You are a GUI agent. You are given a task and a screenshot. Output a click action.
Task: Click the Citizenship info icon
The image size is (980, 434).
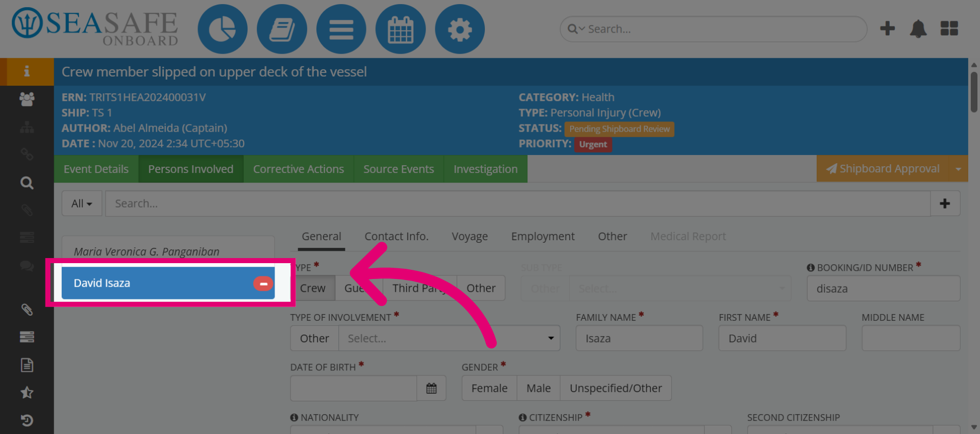click(x=523, y=417)
